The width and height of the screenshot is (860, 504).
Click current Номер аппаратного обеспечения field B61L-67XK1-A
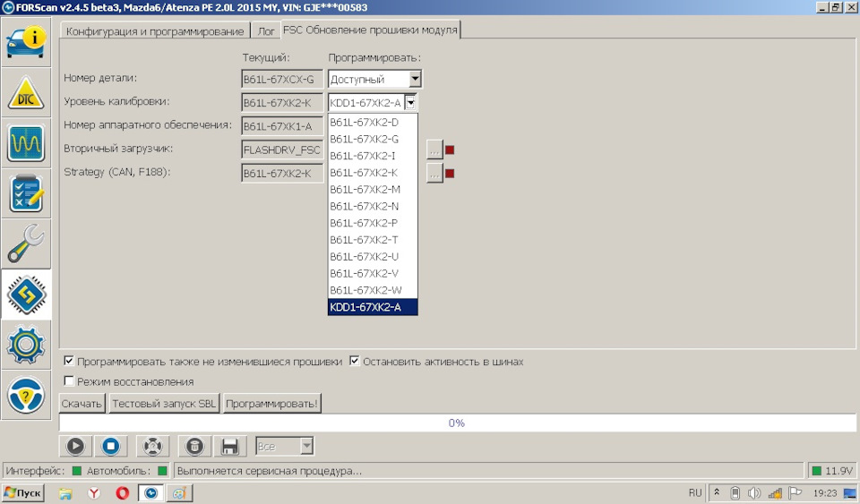[282, 126]
